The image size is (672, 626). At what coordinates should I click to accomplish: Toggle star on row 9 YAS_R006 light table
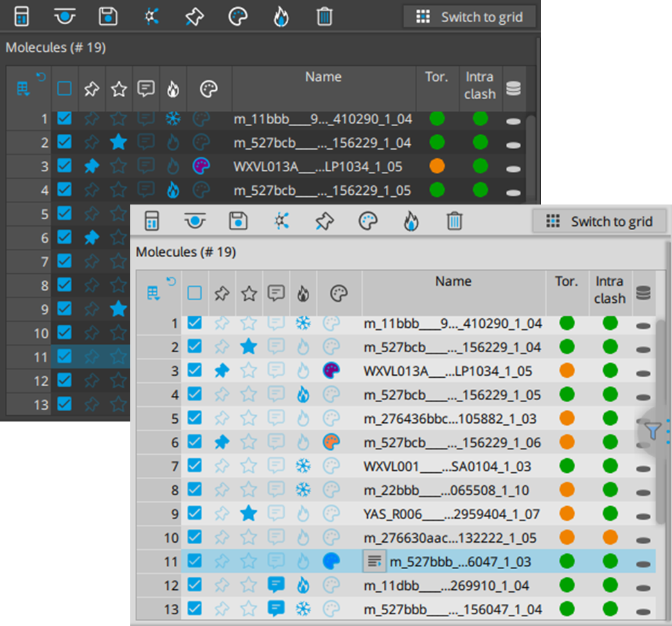249,514
